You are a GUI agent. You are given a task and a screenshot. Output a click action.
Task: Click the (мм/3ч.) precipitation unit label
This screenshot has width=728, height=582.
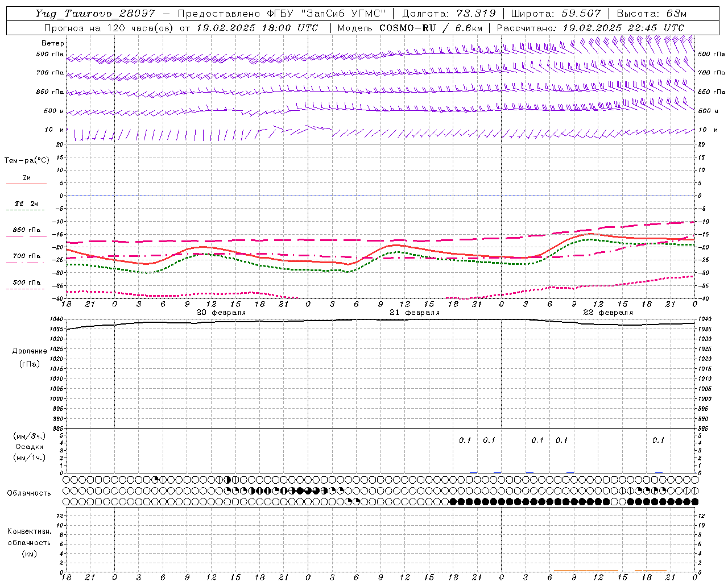pyautogui.click(x=30, y=436)
